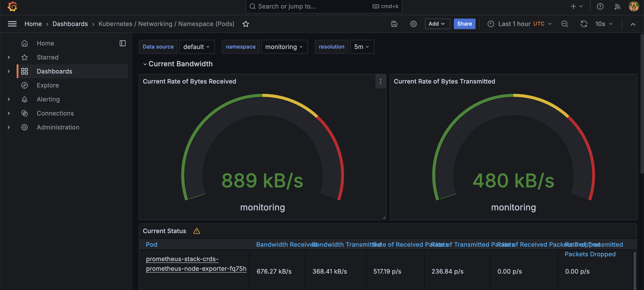
Task: Select Explore in the sidebar
Action: click(x=48, y=85)
